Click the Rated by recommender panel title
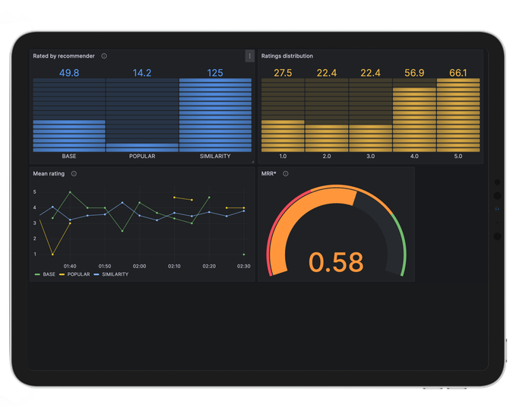532x418 pixels. point(64,56)
